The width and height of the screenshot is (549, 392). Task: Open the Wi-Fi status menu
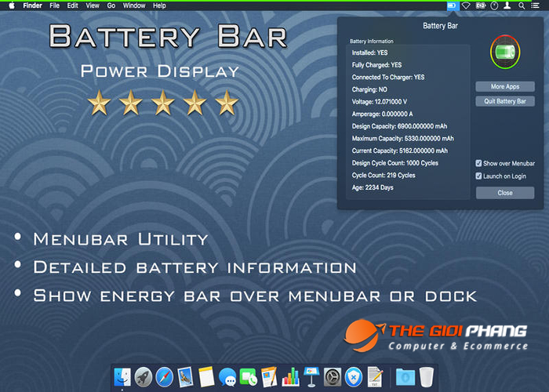pyautogui.click(x=466, y=5)
